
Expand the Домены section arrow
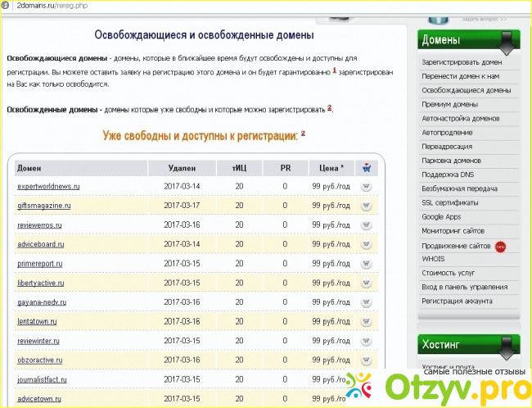(x=507, y=43)
